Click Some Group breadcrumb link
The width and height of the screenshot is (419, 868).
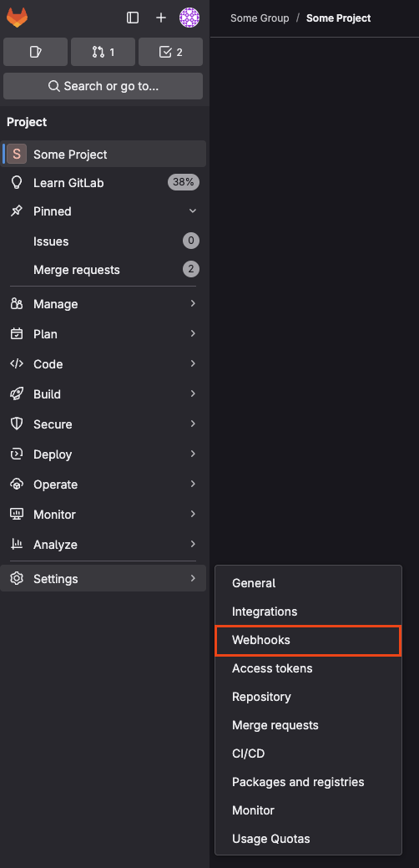(x=260, y=18)
